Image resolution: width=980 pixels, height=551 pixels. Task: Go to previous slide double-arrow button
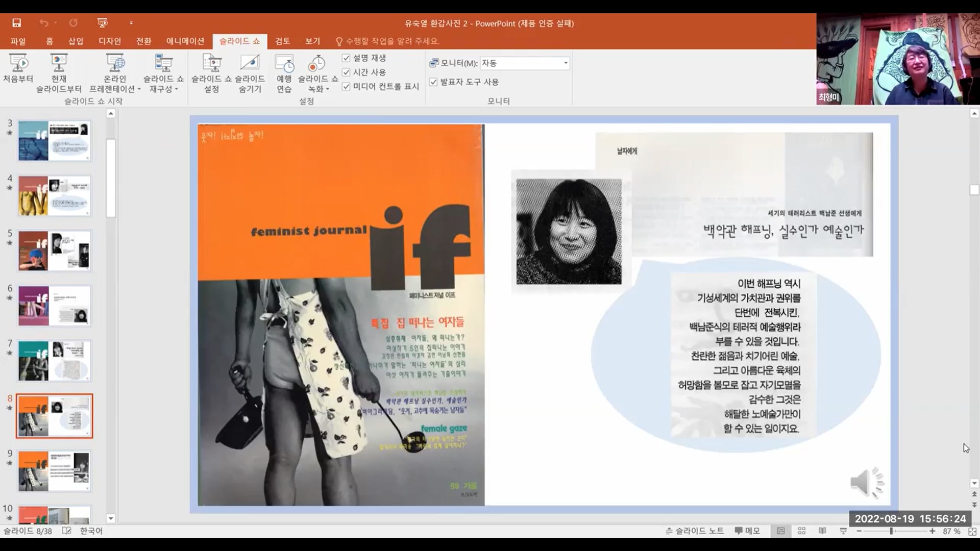[974, 494]
